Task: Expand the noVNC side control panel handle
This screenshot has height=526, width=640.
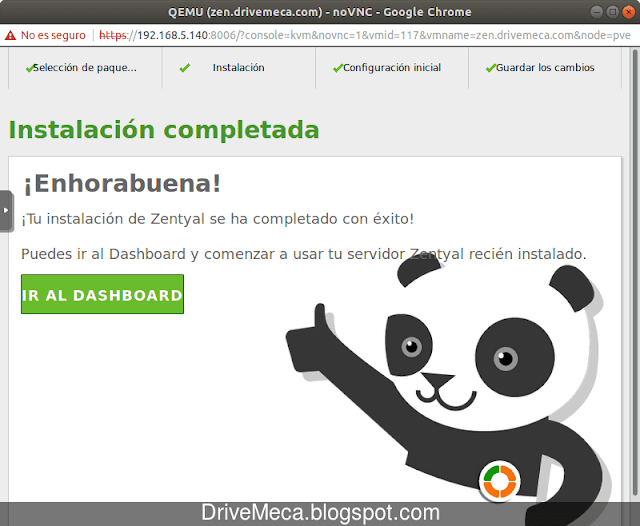Action: [x=6, y=211]
